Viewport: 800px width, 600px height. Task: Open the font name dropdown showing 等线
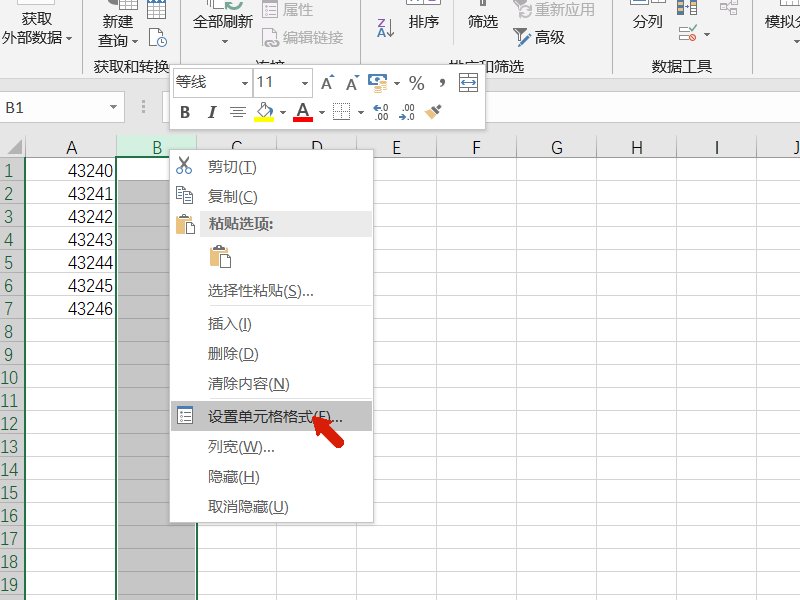pos(244,83)
